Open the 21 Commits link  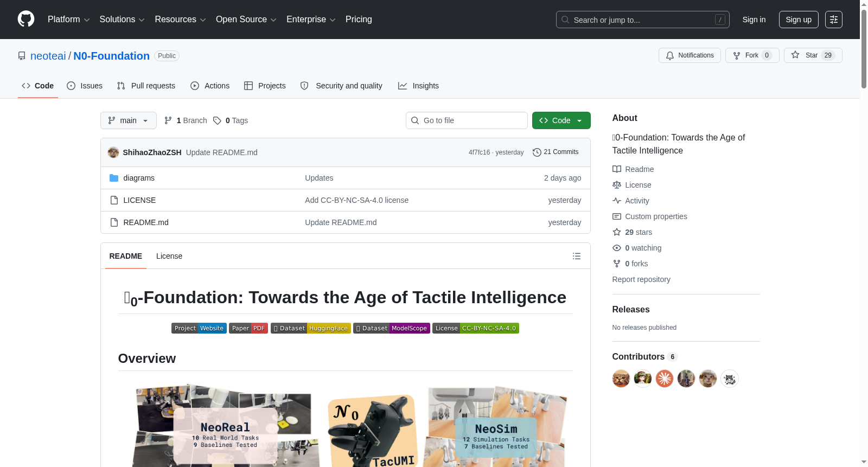pos(556,152)
